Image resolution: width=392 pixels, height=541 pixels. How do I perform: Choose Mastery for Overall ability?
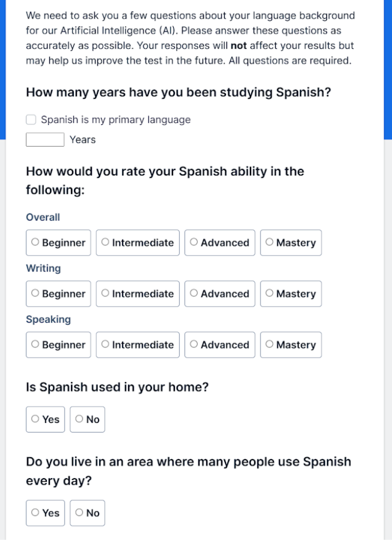(x=291, y=242)
